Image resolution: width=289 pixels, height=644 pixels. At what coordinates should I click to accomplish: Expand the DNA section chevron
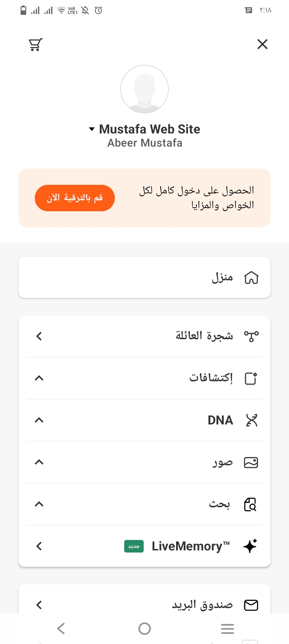[39, 420]
